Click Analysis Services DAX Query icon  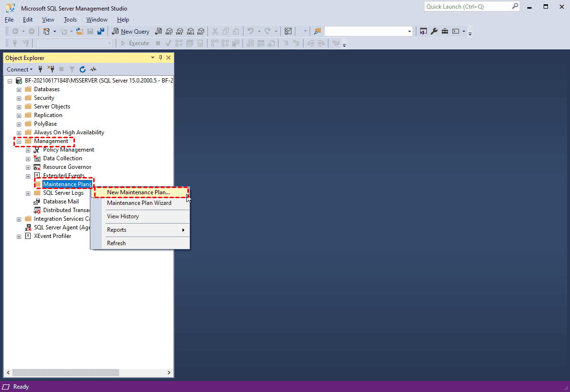click(201, 32)
